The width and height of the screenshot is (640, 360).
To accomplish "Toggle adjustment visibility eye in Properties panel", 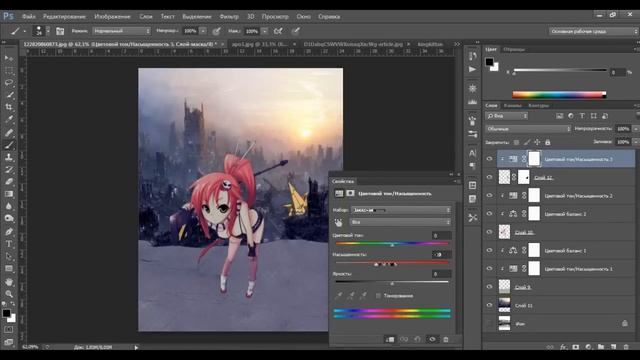I will [432, 339].
